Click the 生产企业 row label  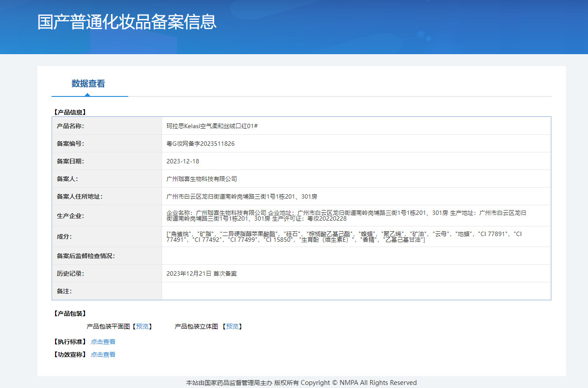(70, 216)
